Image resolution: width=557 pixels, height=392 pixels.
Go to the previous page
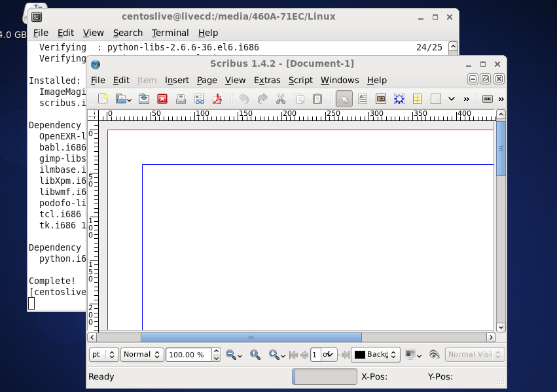[x=304, y=354]
